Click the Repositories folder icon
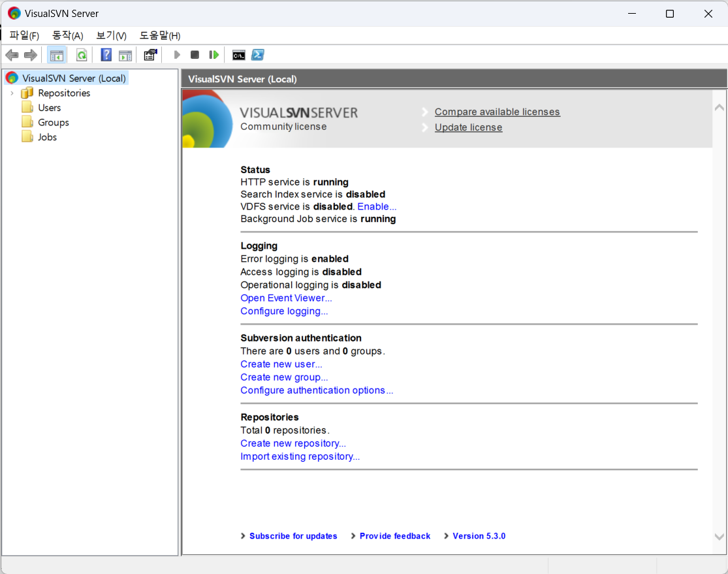 tap(27, 93)
